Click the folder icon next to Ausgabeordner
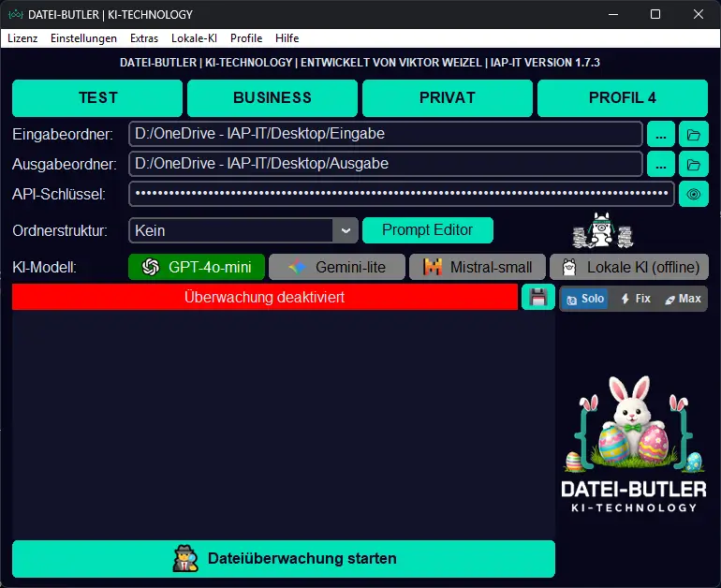This screenshot has height=588, width=721. 694,164
